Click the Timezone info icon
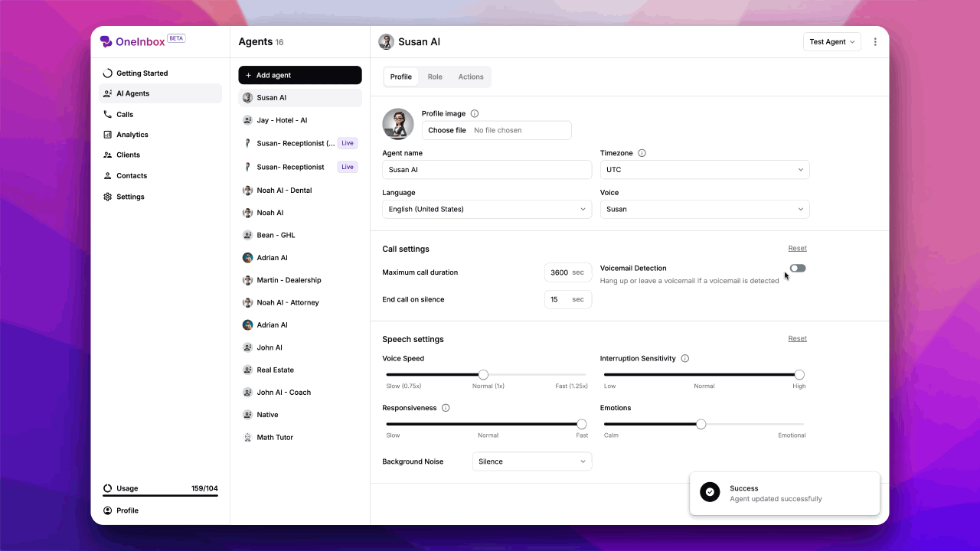 click(x=642, y=153)
